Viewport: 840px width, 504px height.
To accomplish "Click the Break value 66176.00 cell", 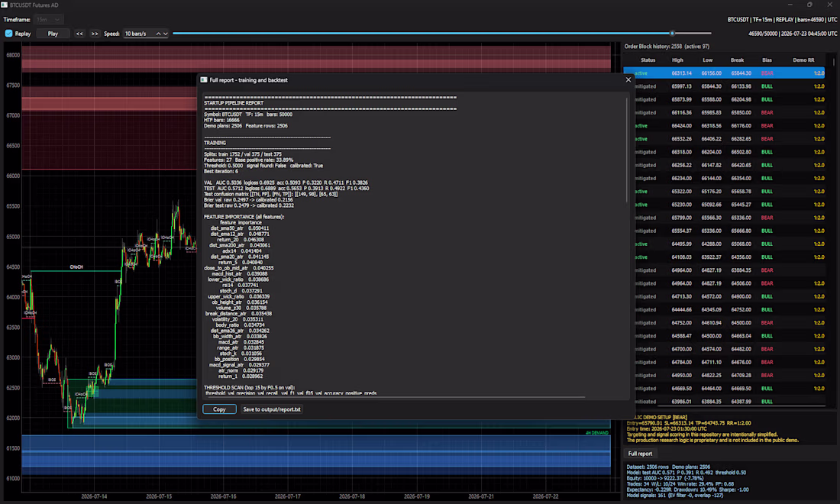I will [741, 126].
